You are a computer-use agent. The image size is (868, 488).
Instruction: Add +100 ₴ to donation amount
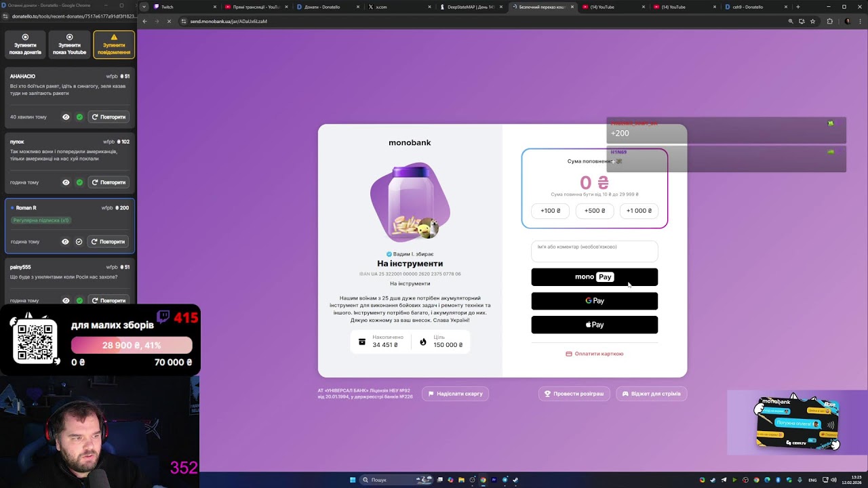(550, 211)
